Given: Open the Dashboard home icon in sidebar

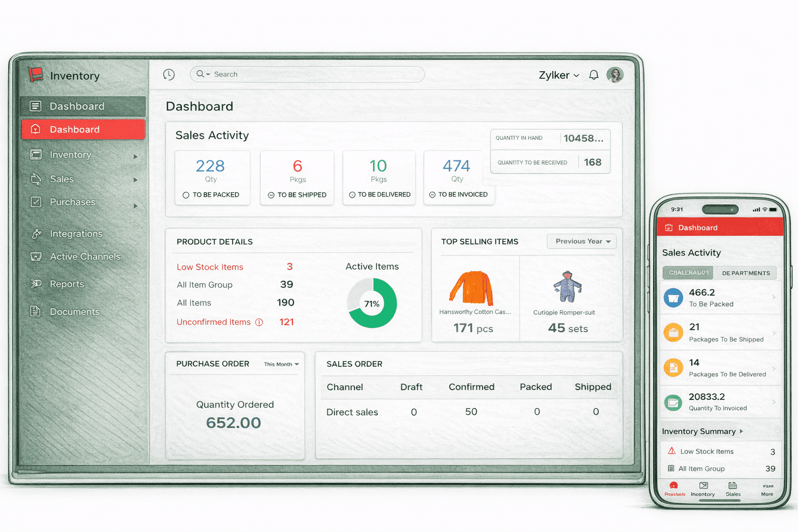Looking at the screenshot, I should pyautogui.click(x=36, y=129).
